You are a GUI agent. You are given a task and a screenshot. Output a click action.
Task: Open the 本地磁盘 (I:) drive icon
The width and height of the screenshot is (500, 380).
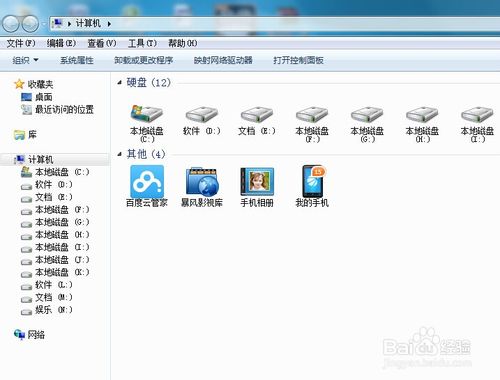pyautogui.click(x=477, y=124)
